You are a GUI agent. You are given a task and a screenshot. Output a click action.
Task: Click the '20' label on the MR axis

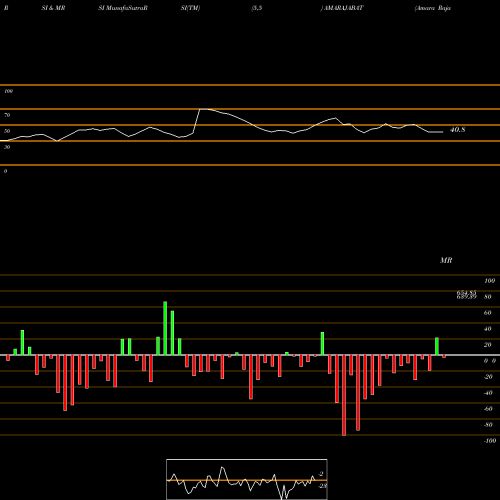coord(488,345)
